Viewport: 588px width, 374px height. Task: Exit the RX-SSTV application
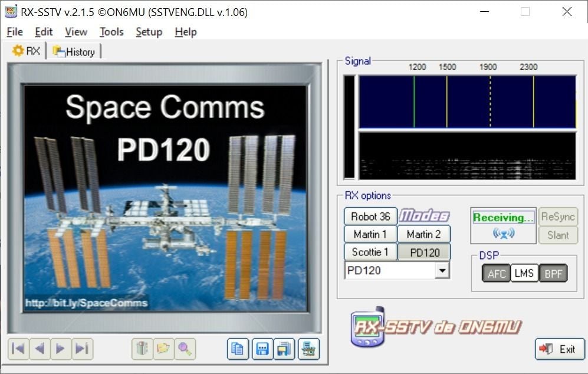(x=560, y=349)
